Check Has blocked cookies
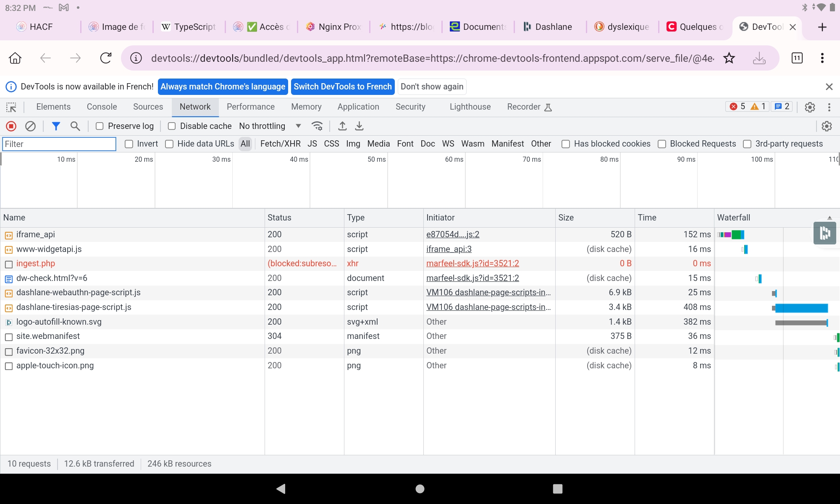 [x=566, y=144]
